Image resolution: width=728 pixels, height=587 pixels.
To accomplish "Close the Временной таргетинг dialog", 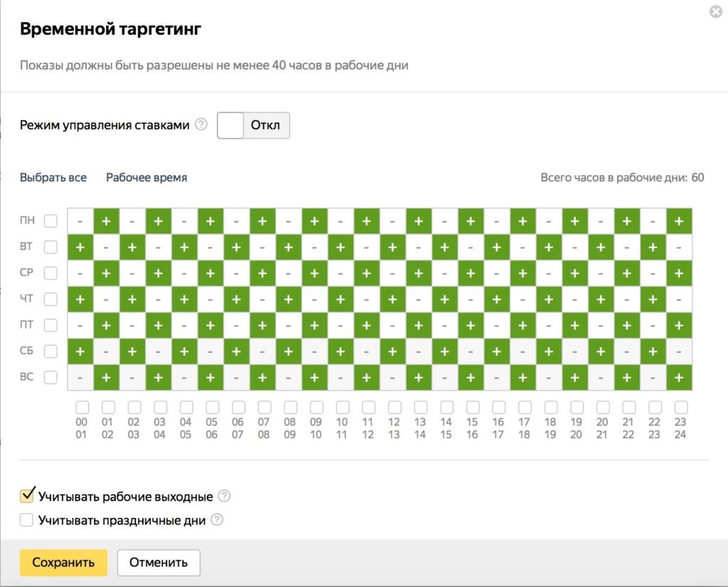I will point(715,11).
